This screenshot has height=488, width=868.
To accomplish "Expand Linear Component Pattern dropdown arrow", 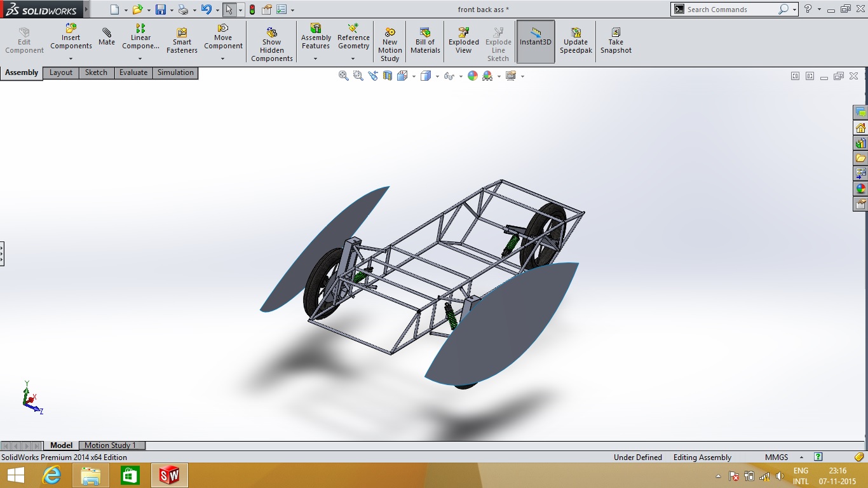I will [140, 59].
